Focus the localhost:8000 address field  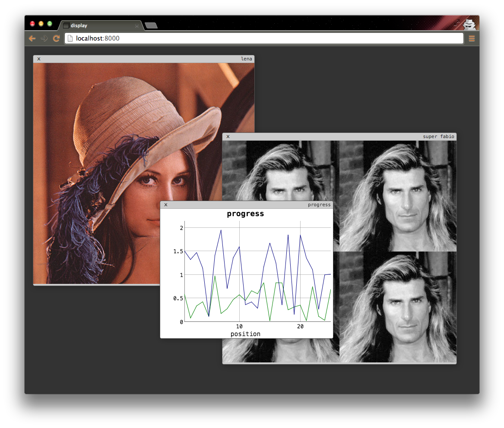tap(264, 38)
